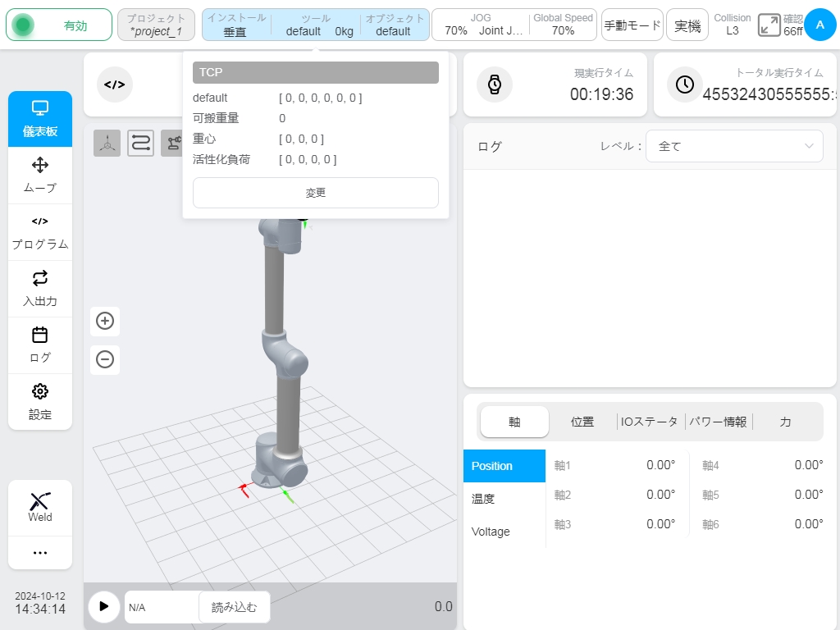The image size is (840, 630).
Task: Click the total runtime number 45532430555555
Action: click(x=769, y=94)
